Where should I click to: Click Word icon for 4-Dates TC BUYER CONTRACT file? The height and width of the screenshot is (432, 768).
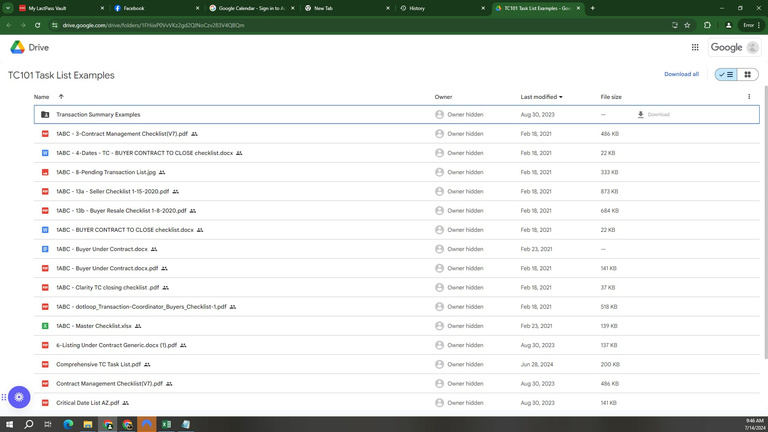[x=45, y=153]
